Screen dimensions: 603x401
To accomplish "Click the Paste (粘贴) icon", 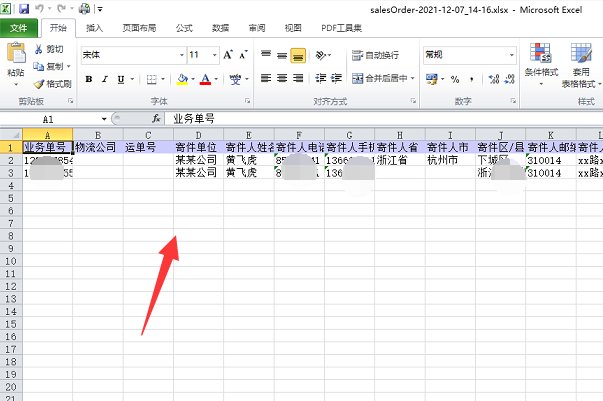I will [16, 53].
